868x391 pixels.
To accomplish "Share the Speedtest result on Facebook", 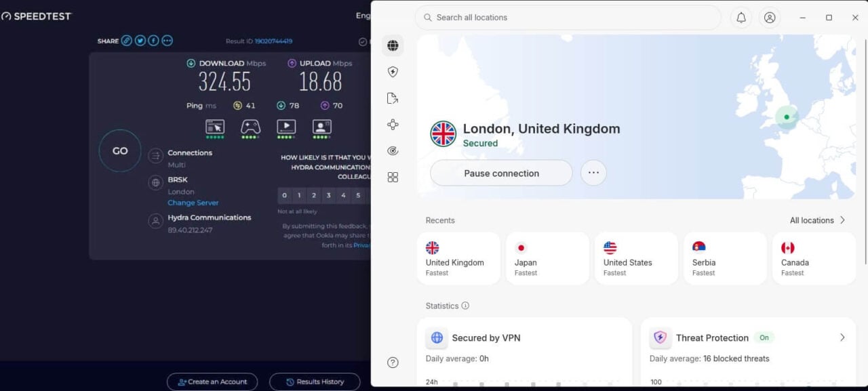I will (153, 41).
